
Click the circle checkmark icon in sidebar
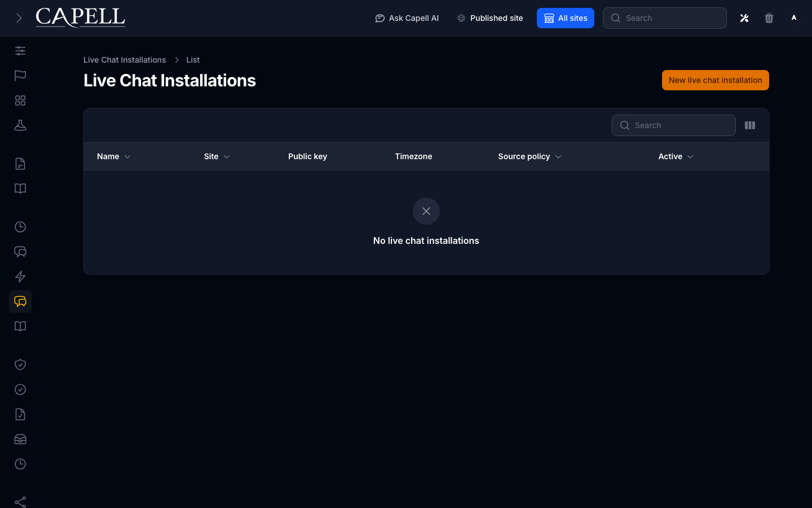click(20, 389)
